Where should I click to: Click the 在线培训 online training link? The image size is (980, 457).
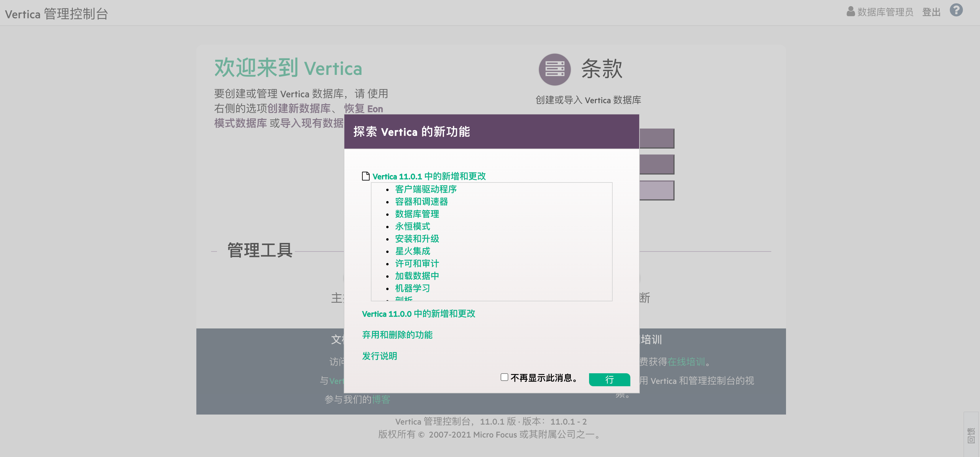click(686, 361)
